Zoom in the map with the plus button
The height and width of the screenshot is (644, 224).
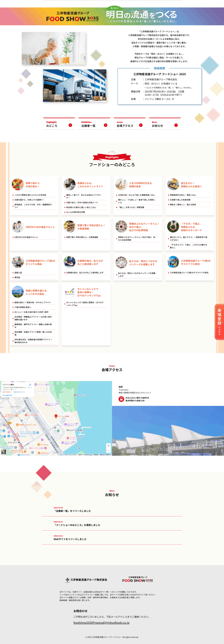point(108,446)
